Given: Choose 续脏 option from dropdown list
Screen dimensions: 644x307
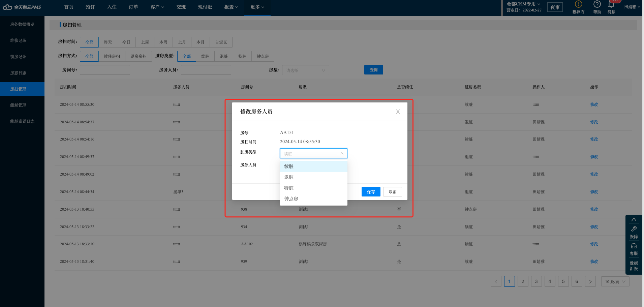Looking at the screenshot, I should click(313, 166).
